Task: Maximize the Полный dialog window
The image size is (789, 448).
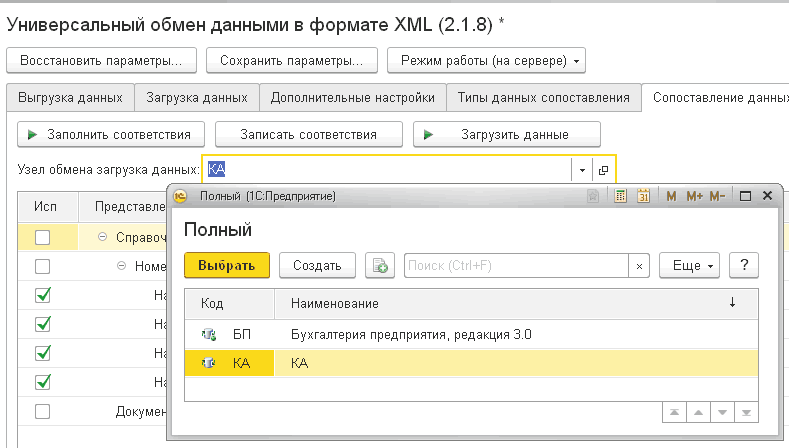Action: pyautogui.click(x=745, y=196)
